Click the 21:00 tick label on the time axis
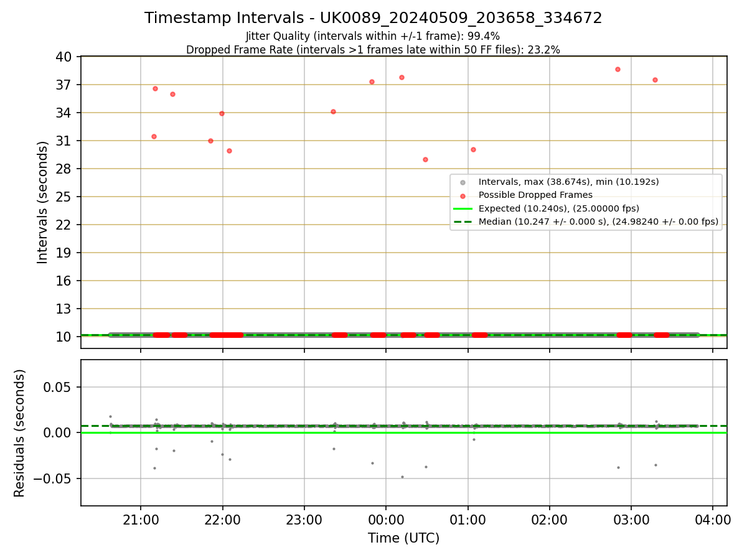 [x=141, y=519]
